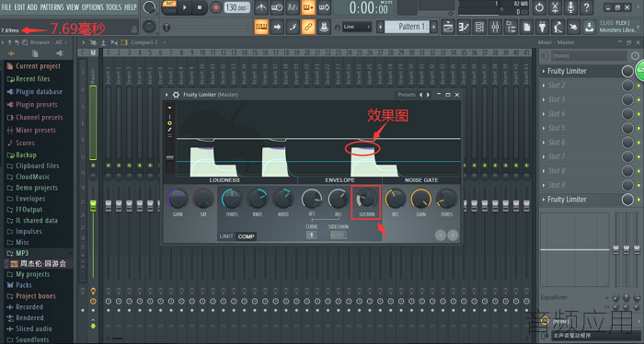
Task: Click the SIDECHAIN input selector
Action: 339,235
